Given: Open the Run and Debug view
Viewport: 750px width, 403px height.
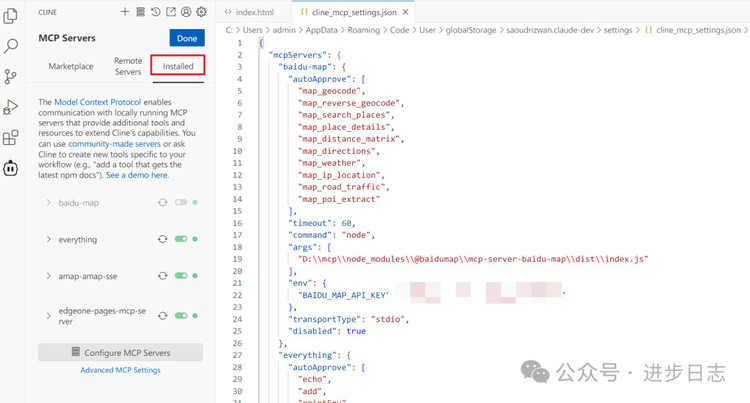Looking at the screenshot, I should click(11, 107).
